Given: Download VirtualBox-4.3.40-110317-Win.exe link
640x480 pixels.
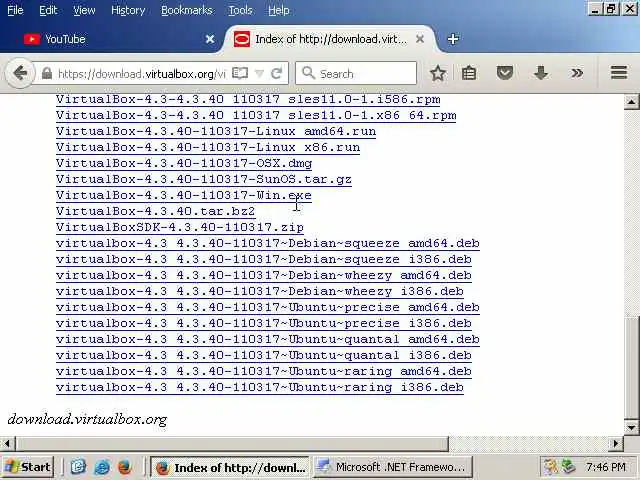Looking at the screenshot, I should (184, 196).
